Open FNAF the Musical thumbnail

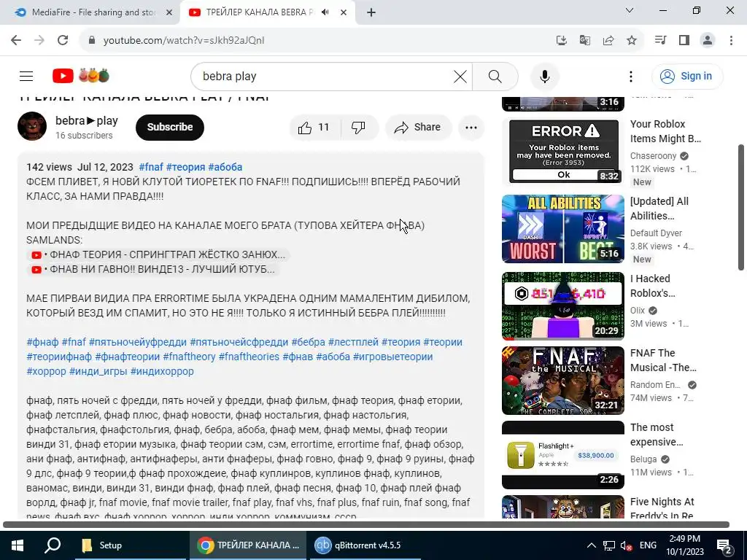click(563, 381)
